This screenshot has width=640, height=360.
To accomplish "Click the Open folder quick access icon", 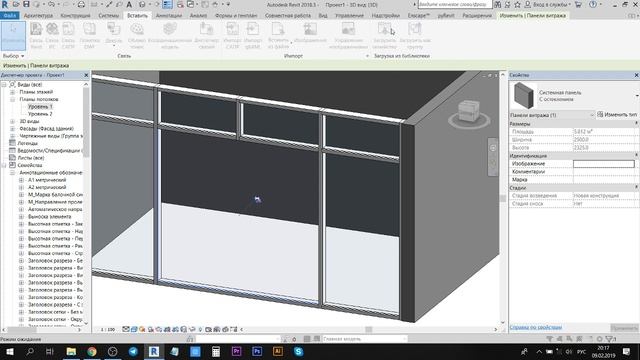I will point(16,4).
